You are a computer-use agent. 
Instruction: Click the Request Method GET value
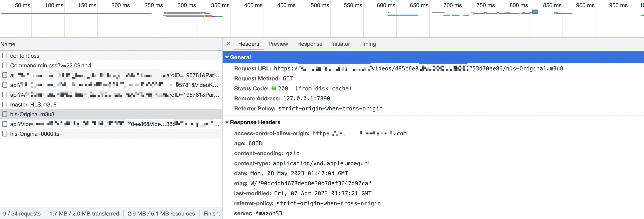[x=288, y=79]
